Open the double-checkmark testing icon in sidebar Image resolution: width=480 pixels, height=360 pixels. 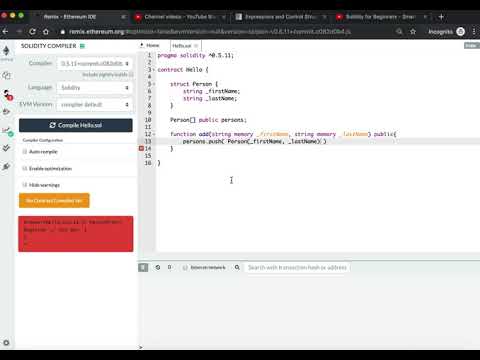click(6, 148)
